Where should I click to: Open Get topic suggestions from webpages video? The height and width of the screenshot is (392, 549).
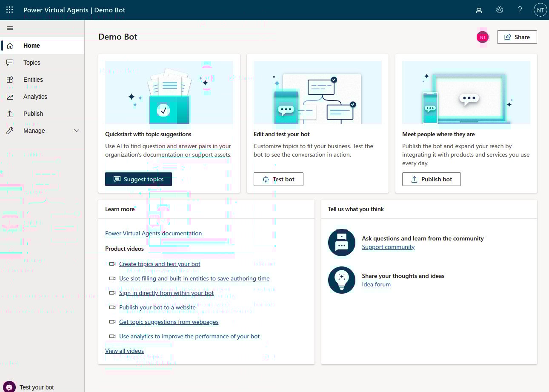pos(169,322)
